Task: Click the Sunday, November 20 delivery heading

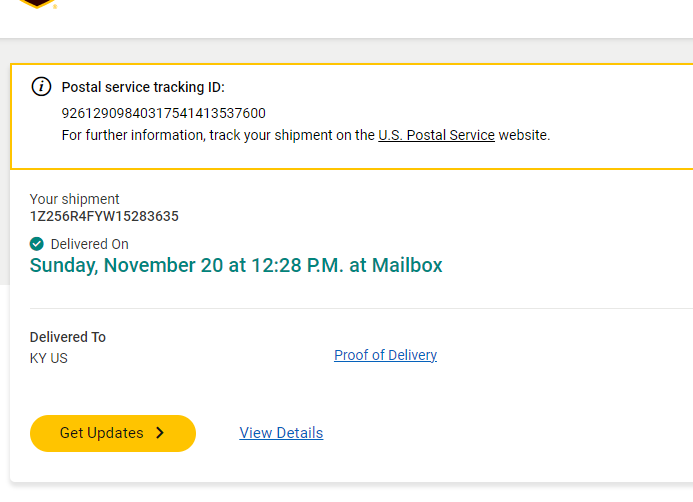Action: pyautogui.click(x=235, y=265)
